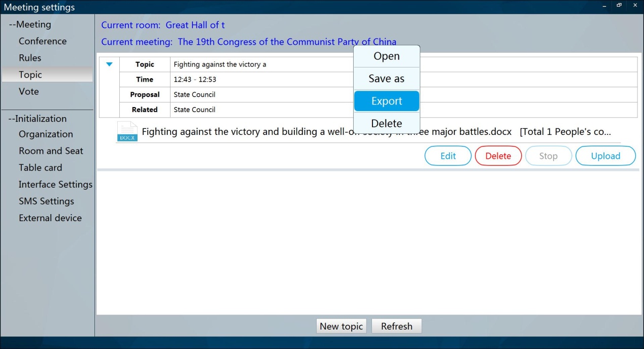644x349 pixels.
Task: Click the blue Edit button
Action: [x=448, y=156]
